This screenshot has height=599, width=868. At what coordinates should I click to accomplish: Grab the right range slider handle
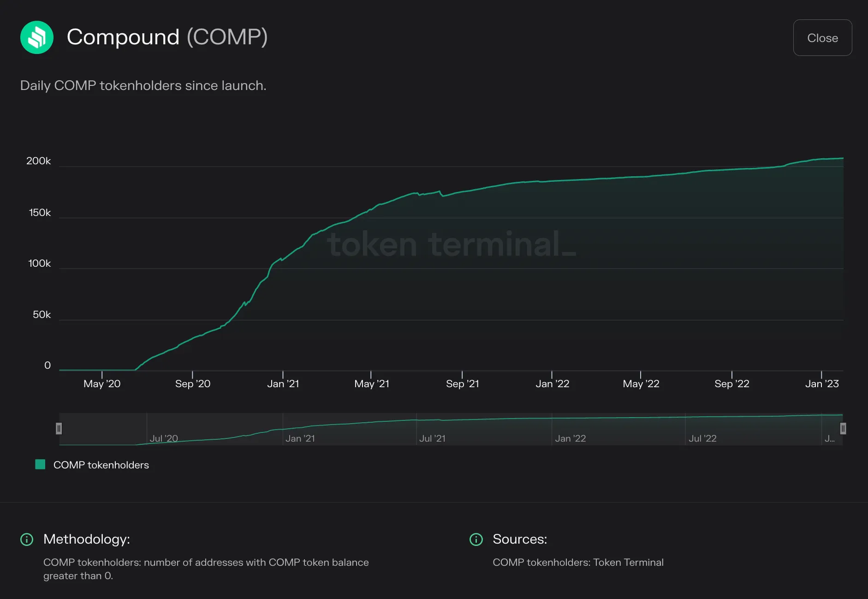click(843, 429)
